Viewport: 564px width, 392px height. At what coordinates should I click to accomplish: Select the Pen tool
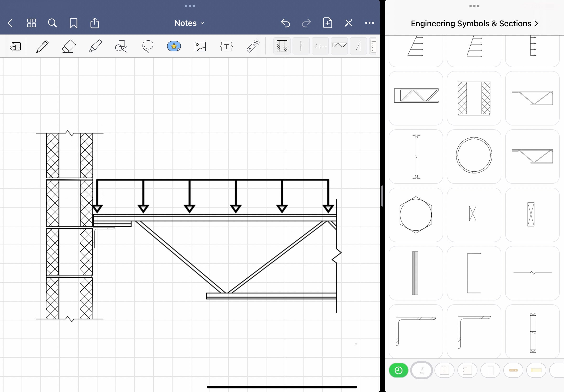[x=43, y=46]
